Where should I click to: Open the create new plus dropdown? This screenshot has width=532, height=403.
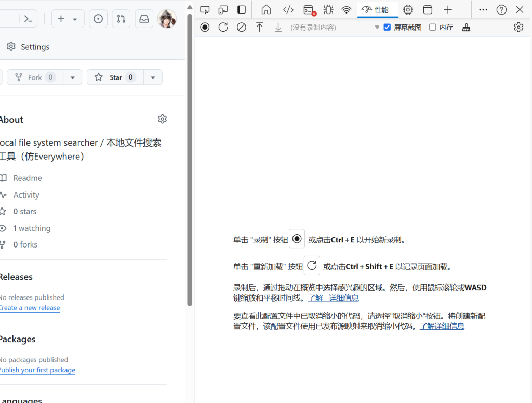tap(68, 19)
